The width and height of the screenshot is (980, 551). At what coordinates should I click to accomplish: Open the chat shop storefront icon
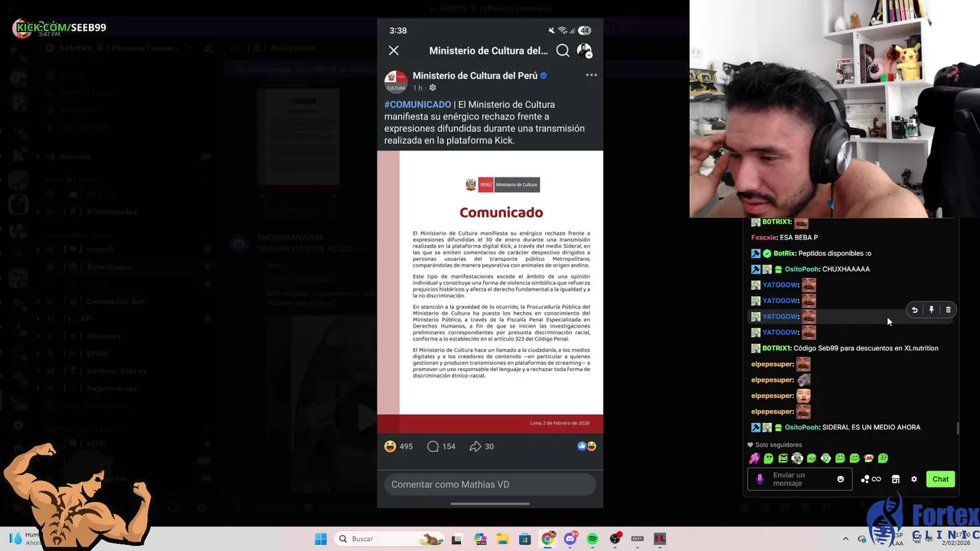[895, 479]
